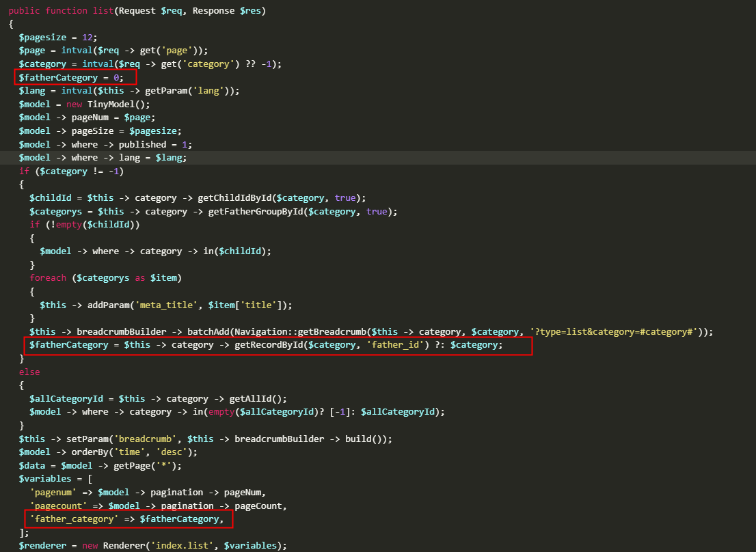Click the 'new TinyModel()' line
This screenshot has height=552, width=756.
[x=84, y=105]
